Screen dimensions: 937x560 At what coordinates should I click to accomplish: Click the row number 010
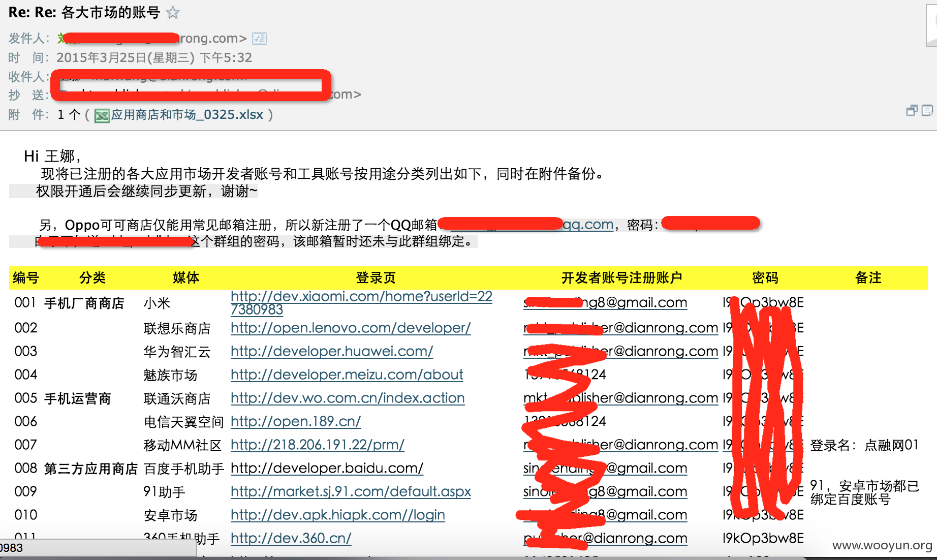pyautogui.click(x=25, y=515)
